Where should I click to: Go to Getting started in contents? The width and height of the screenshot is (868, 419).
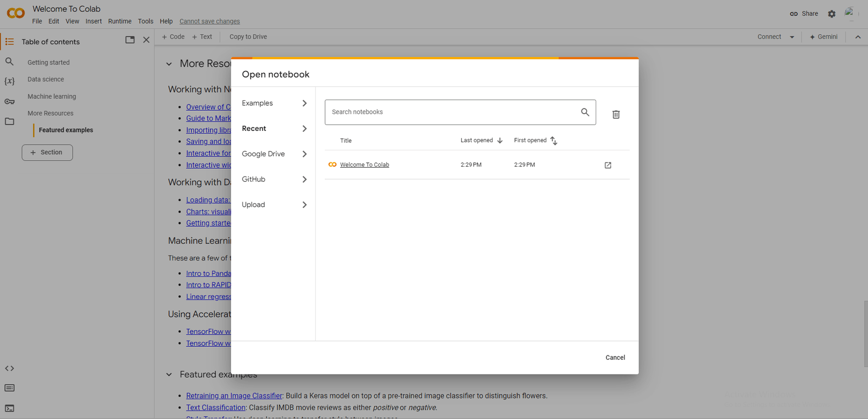pyautogui.click(x=48, y=62)
